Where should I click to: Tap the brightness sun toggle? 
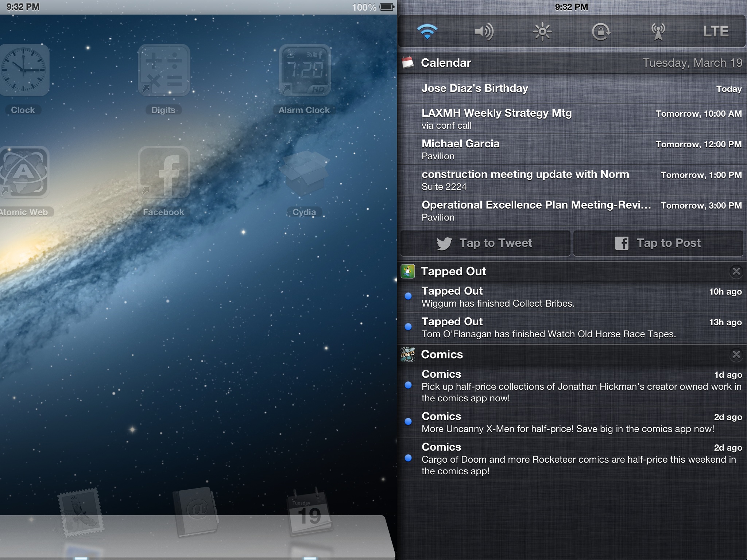click(x=542, y=31)
